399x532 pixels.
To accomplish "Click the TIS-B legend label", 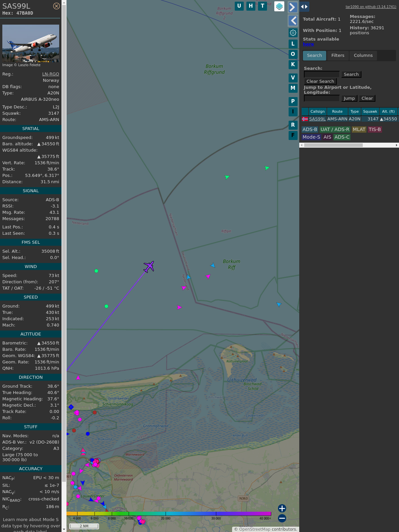I will (375, 130).
